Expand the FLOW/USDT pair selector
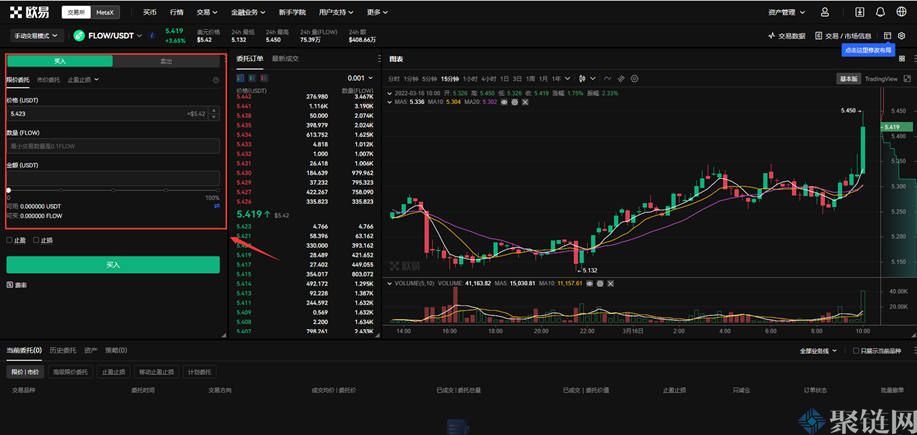Viewport: 917px width, 435px height. 108,36
